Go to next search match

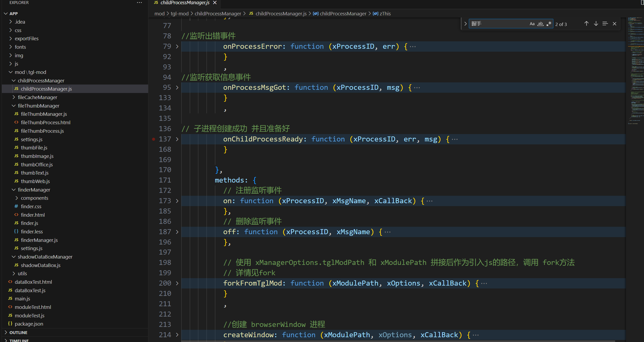tap(596, 24)
